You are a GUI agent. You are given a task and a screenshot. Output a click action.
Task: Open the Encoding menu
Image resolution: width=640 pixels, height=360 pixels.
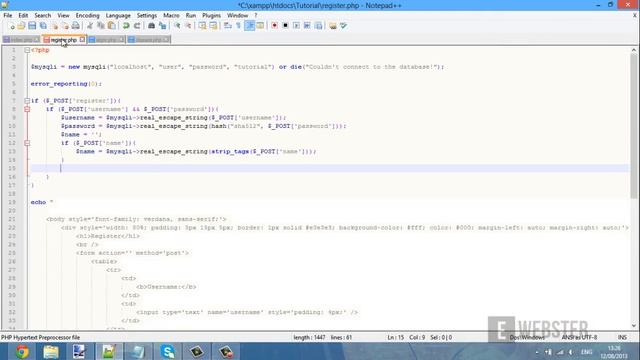pyautogui.click(x=87, y=15)
